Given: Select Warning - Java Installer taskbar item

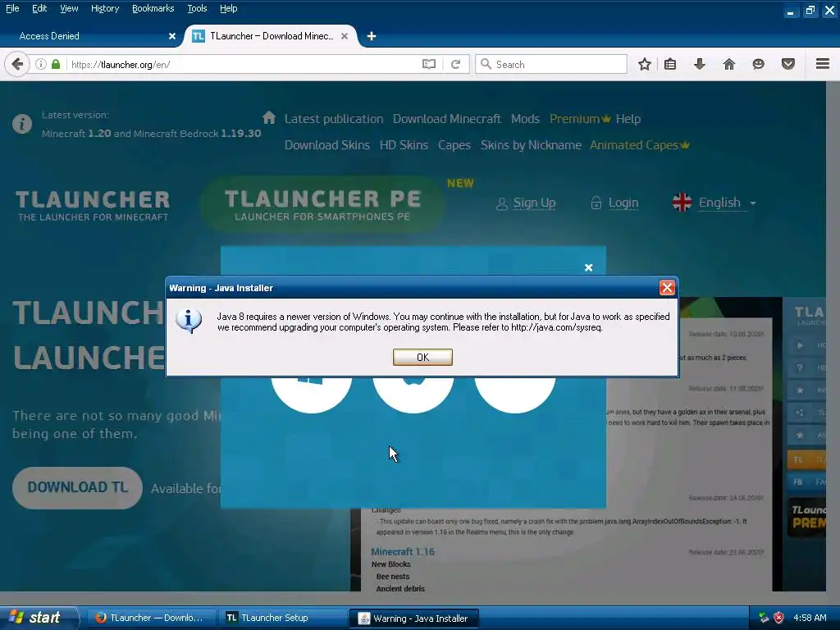Looking at the screenshot, I should (x=413, y=619).
